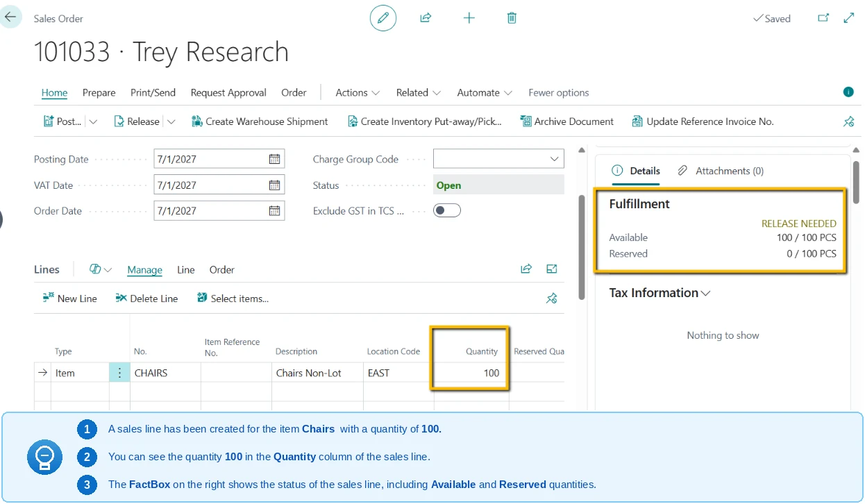Open Release options dropdown arrow
This screenshot has width=865, height=504.
tap(171, 121)
